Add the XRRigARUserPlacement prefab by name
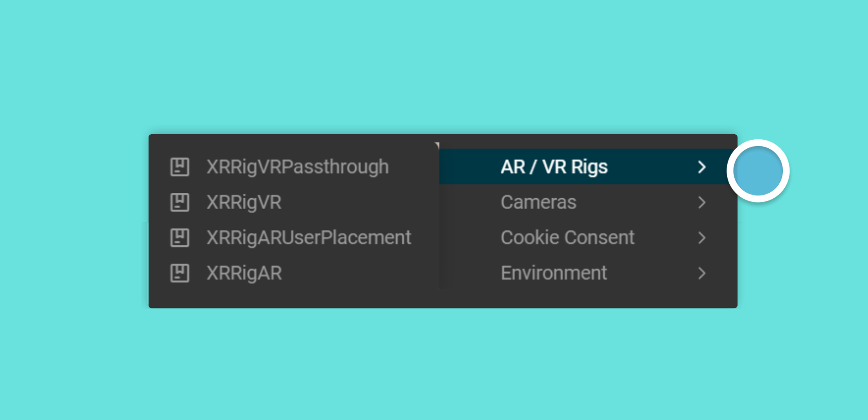Image resolution: width=868 pixels, height=420 pixels. [309, 238]
